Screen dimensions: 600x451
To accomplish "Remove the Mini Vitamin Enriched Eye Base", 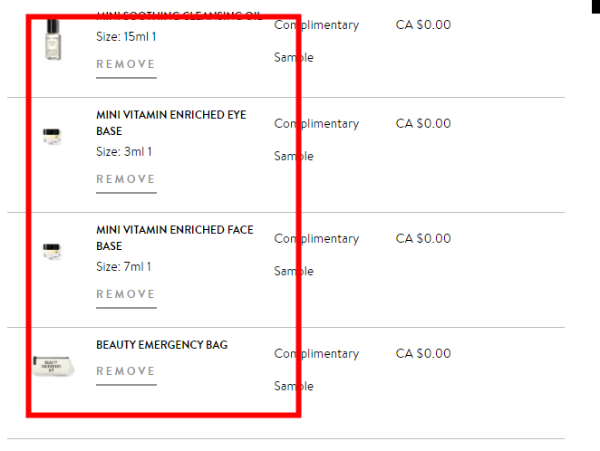I will [126, 180].
